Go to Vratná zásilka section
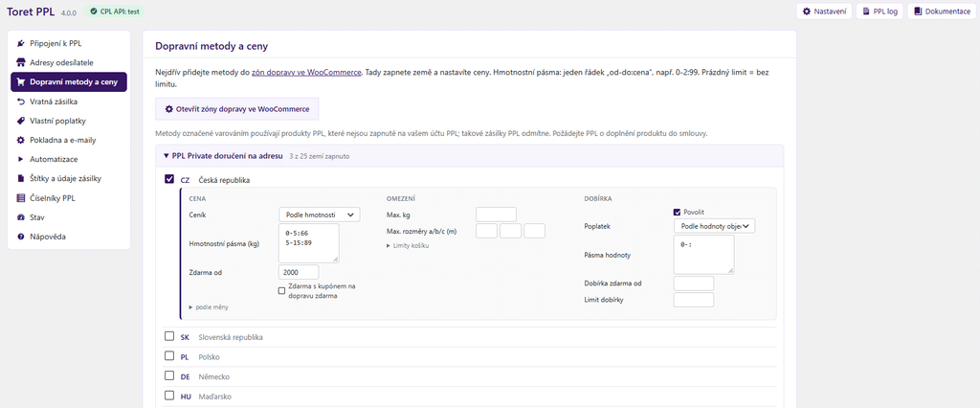 coord(69,102)
